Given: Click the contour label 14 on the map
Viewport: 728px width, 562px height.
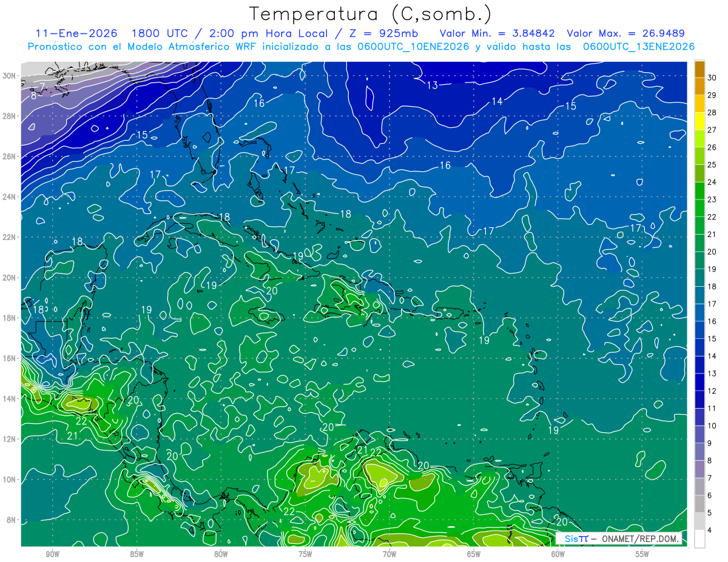Looking at the screenshot, I should (x=497, y=101).
